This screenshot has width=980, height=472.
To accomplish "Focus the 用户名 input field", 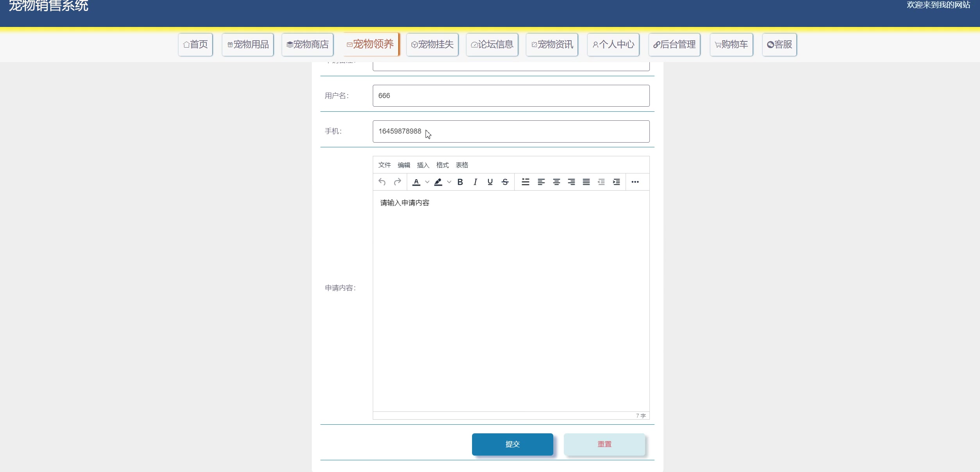I will point(511,96).
